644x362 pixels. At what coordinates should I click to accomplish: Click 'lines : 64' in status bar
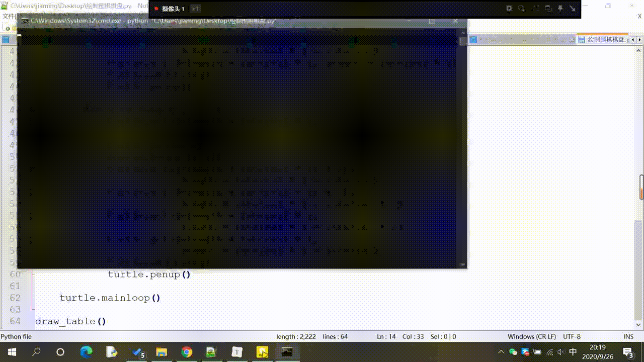[x=335, y=336]
